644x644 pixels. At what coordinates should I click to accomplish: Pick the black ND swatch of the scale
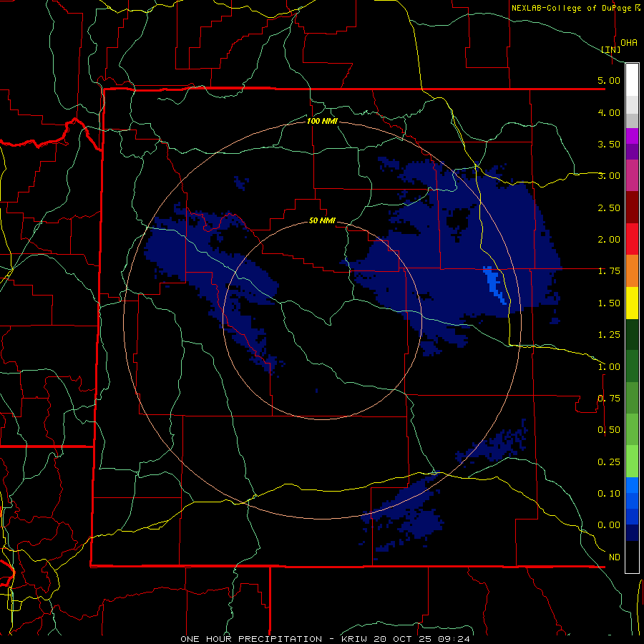coord(632,557)
